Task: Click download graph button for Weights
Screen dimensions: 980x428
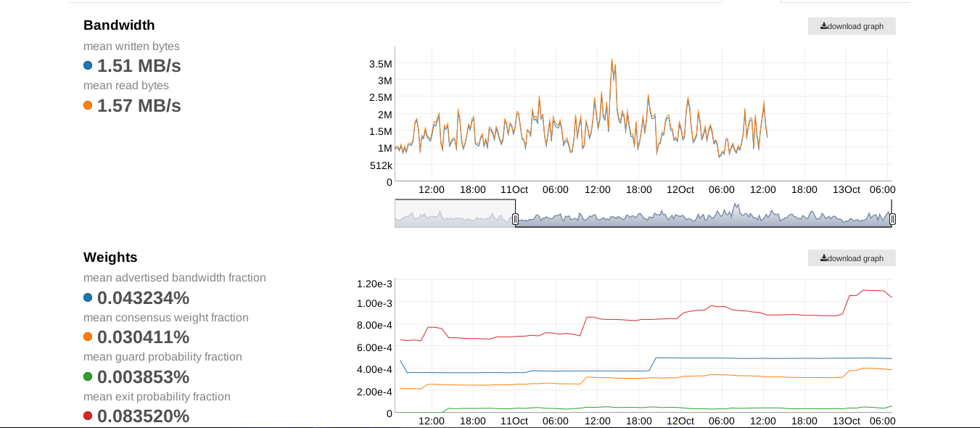Action: [x=852, y=258]
